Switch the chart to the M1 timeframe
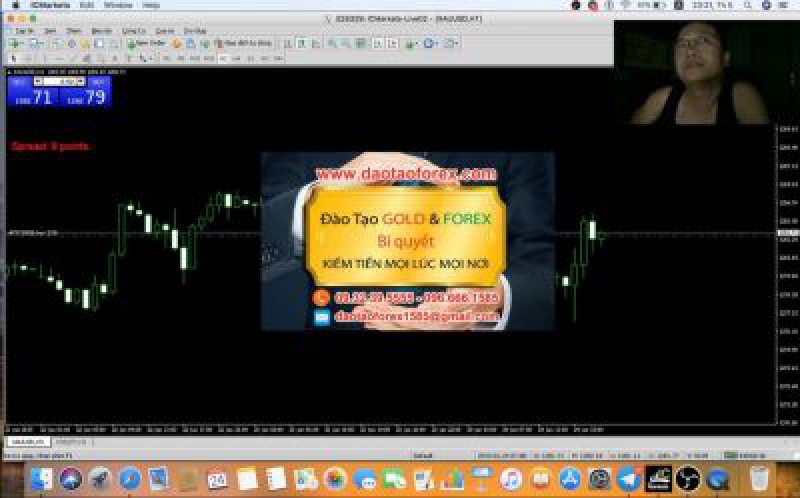The width and height of the screenshot is (800, 498). (166, 58)
